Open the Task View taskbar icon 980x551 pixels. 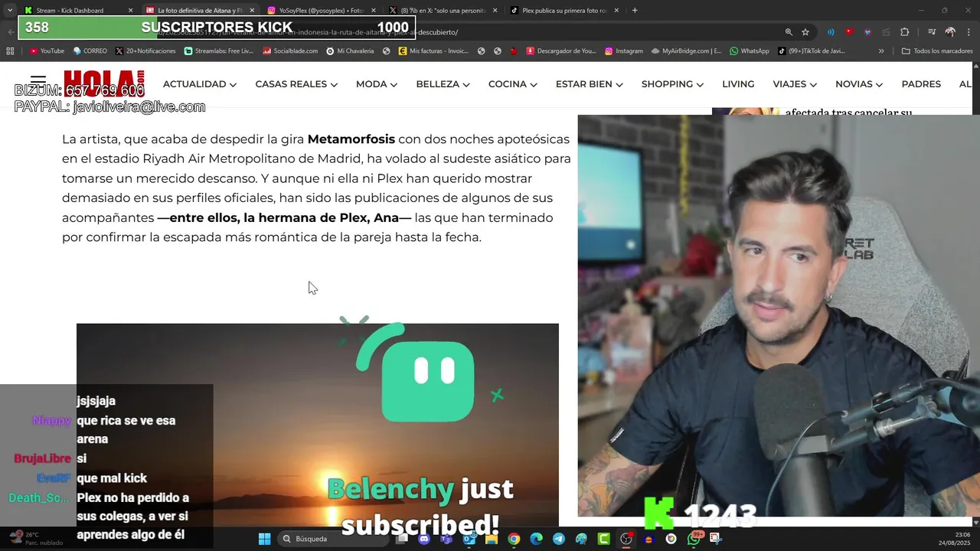tap(402, 539)
